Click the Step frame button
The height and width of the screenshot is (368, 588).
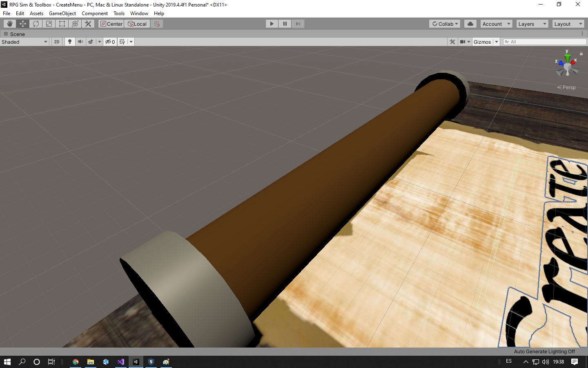[x=298, y=24]
